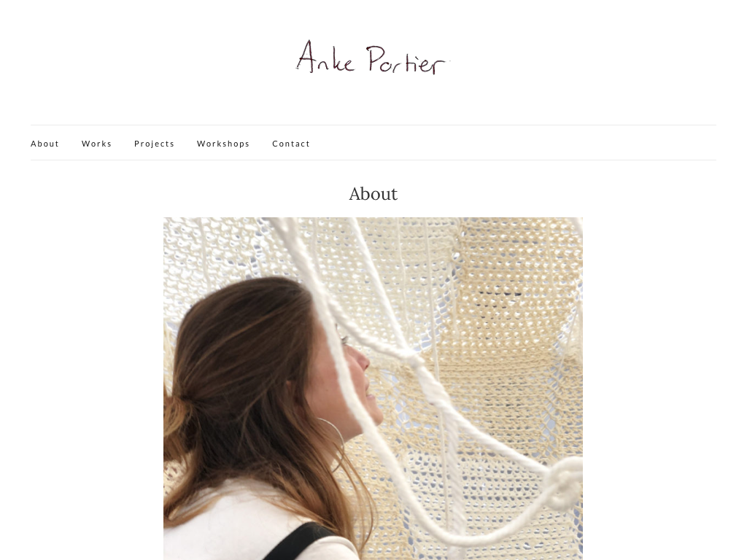Screen dimensions: 747x560
Task: Click the Anke Portier handwritten logo
Action: 373,58
